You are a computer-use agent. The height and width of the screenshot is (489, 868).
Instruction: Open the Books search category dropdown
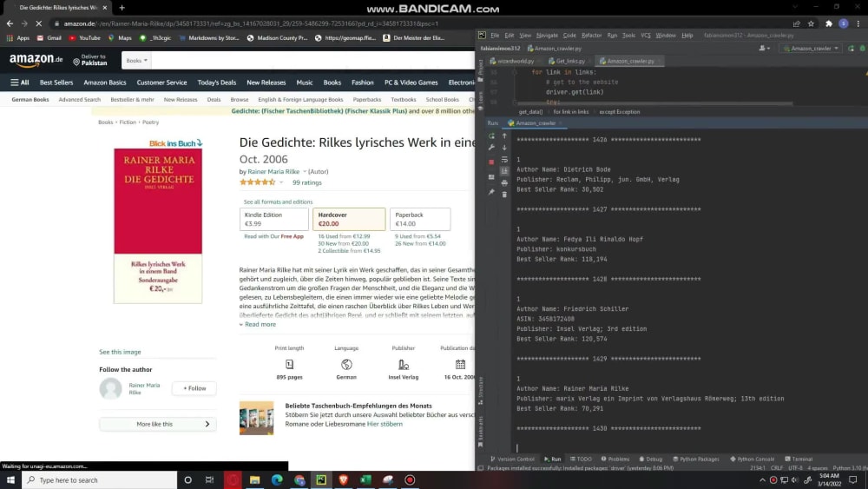(x=136, y=60)
